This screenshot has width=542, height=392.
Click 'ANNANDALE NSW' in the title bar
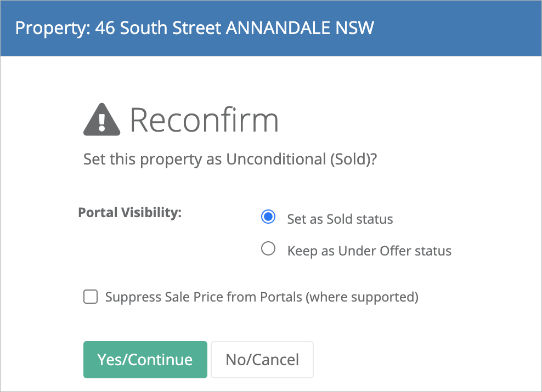tap(300, 27)
